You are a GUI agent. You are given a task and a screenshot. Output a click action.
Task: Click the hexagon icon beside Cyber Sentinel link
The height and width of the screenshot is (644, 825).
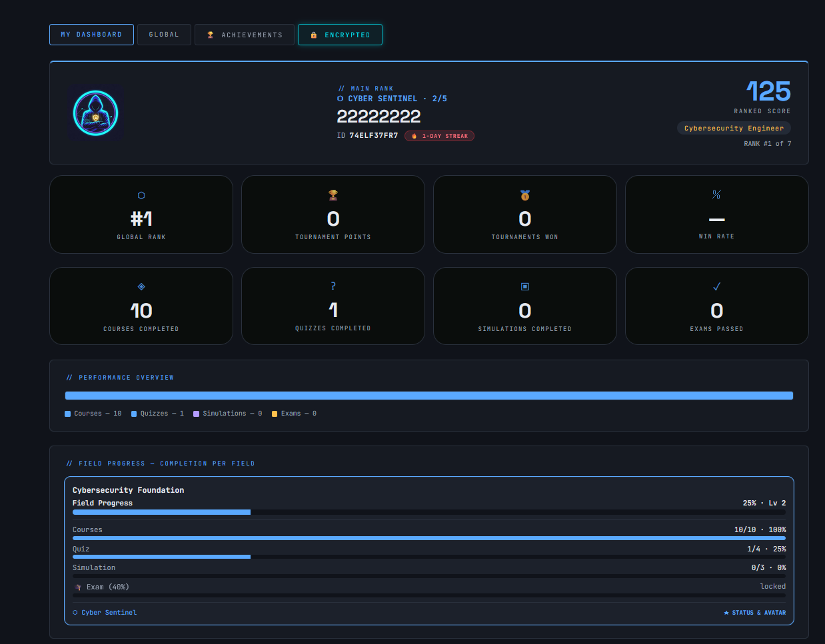click(75, 613)
